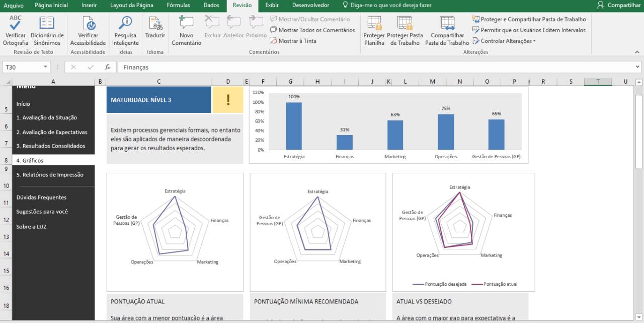This screenshot has height=323, width=644.
Task: Switch to the Fórmulas ribbon tab
Action: coord(178,5)
